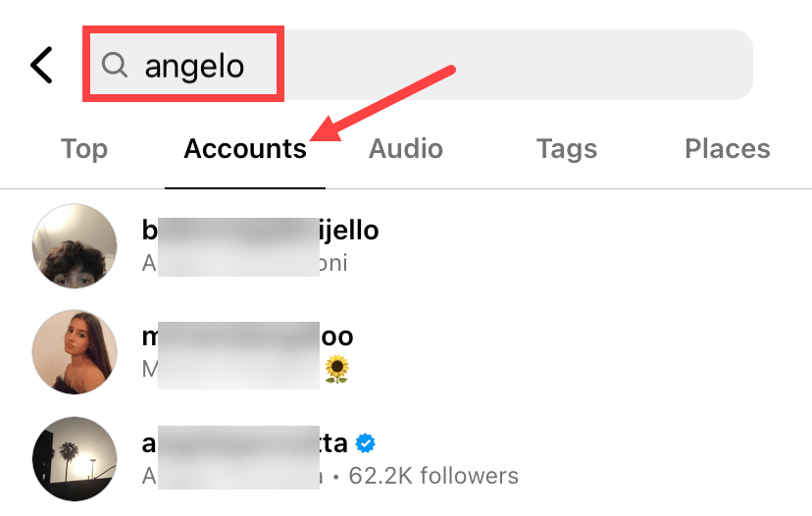Open the Places tab
The height and width of the screenshot is (516, 812).
pos(728,149)
